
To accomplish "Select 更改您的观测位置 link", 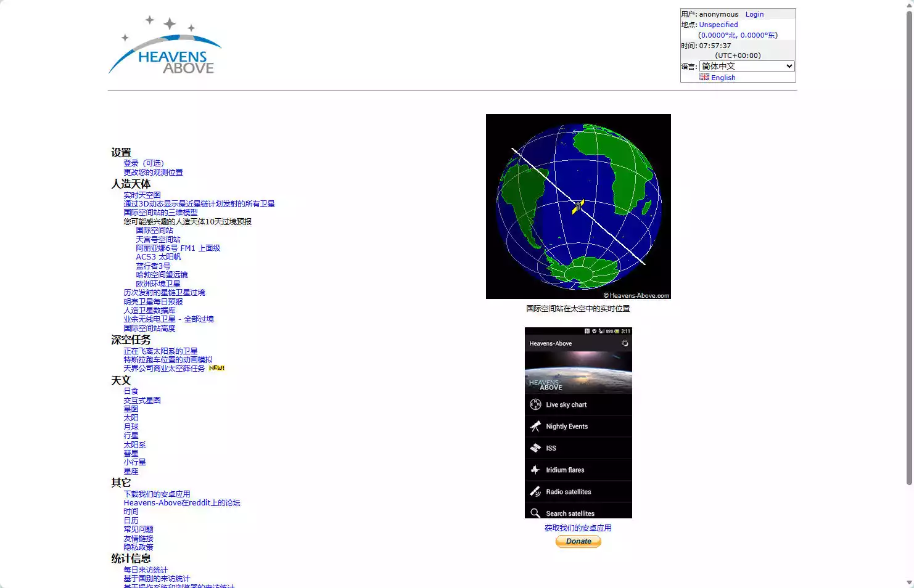I will pos(153,173).
